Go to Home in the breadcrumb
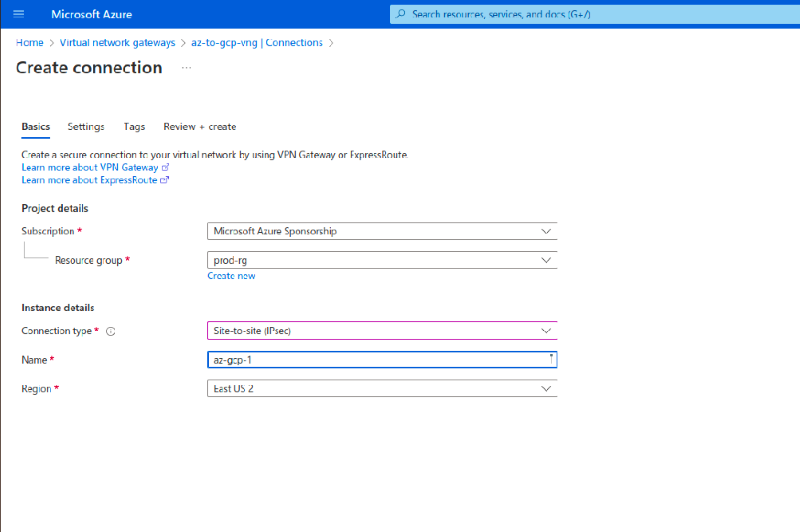 [x=29, y=43]
